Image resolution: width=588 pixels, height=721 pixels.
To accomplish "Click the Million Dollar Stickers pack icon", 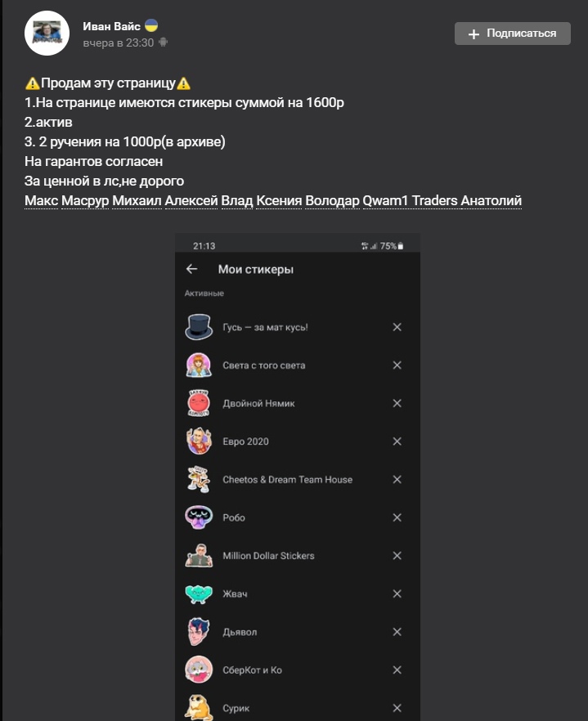I will [199, 556].
